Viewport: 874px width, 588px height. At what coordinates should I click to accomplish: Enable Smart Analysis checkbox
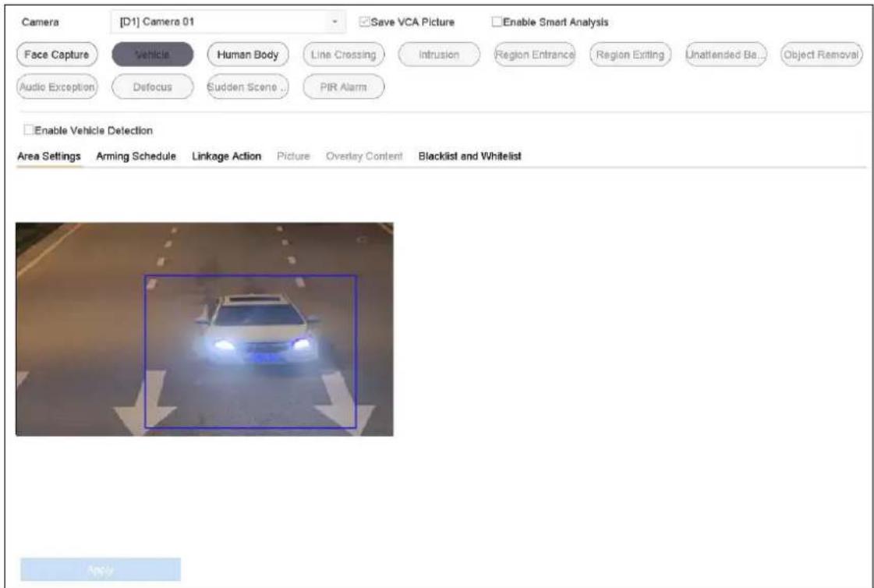pyautogui.click(x=497, y=23)
